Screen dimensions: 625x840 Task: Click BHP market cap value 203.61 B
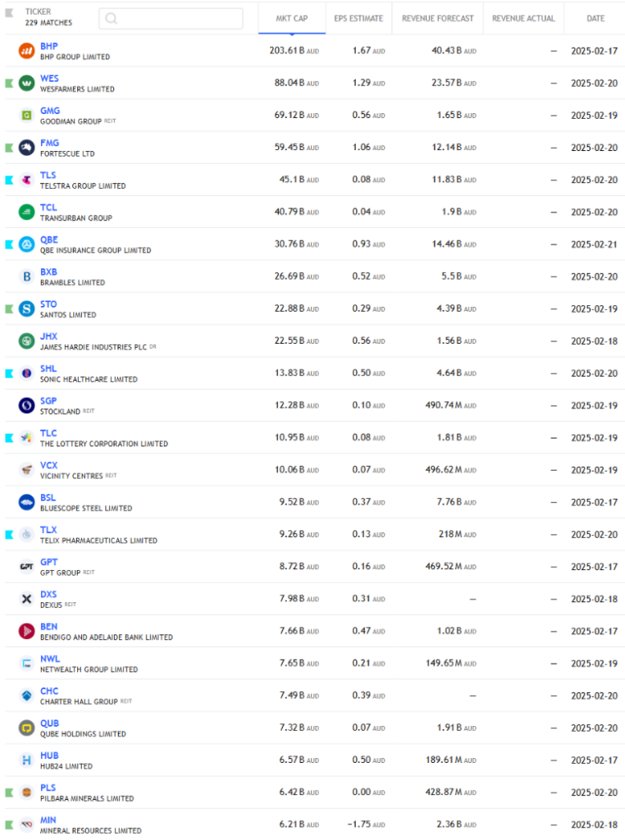(x=294, y=50)
